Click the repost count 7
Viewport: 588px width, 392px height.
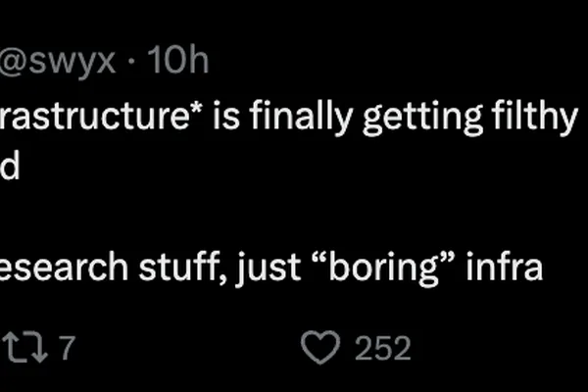(67, 348)
